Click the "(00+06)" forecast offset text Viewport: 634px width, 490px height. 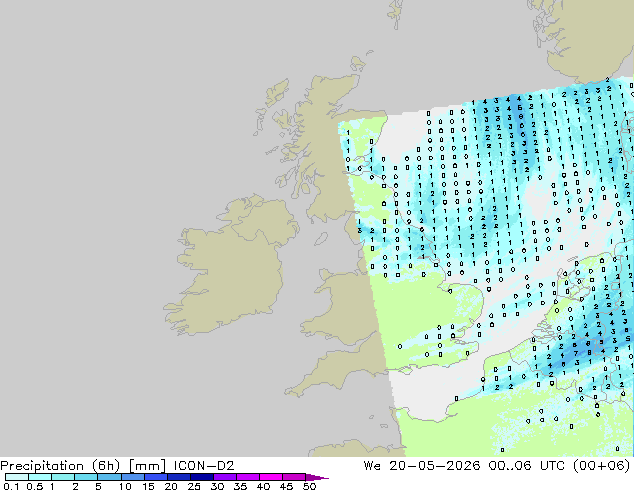point(601,466)
